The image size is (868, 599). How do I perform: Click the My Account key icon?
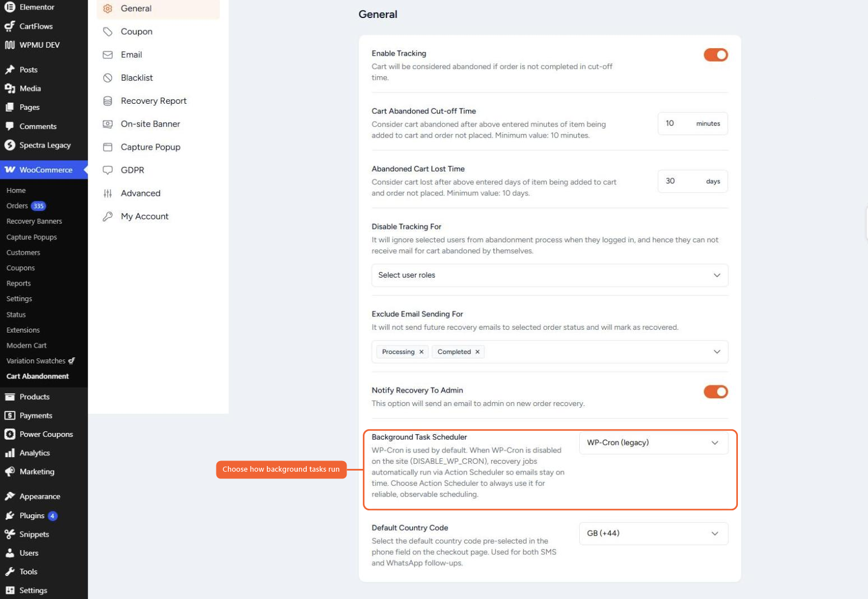pyautogui.click(x=108, y=216)
